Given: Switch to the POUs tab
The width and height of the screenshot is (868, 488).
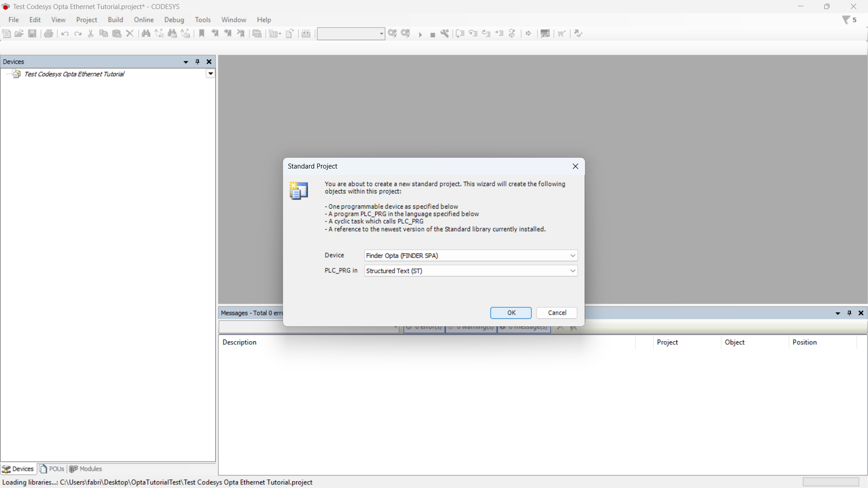Looking at the screenshot, I should coord(52,469).
